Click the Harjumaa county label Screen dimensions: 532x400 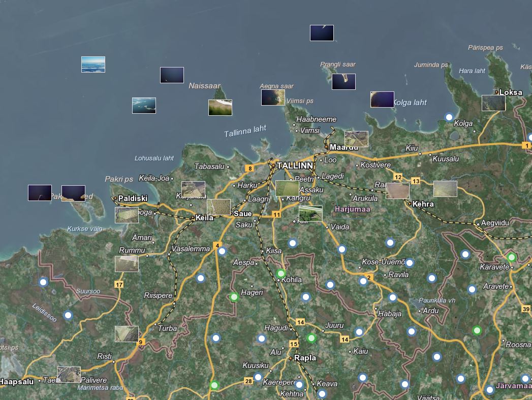pos(353,209)
